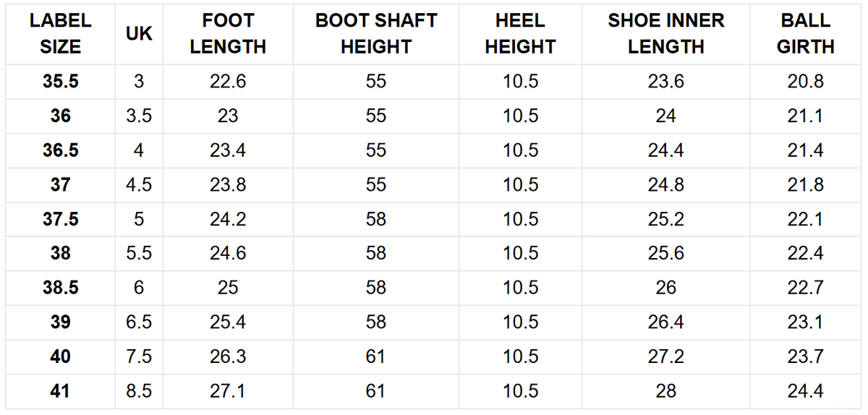Select shoe inner length 24.8
Screen dimensions: 868x415
tap(665, 185)
